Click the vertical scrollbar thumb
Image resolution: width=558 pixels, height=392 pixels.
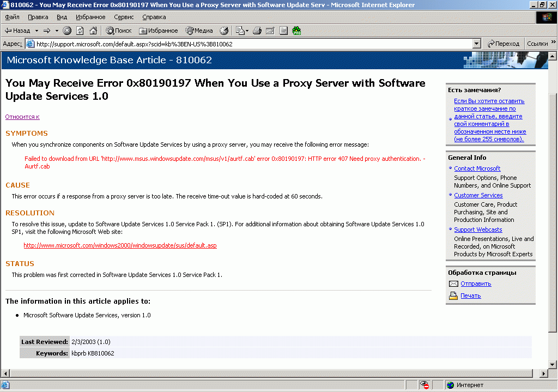point(552,213)
